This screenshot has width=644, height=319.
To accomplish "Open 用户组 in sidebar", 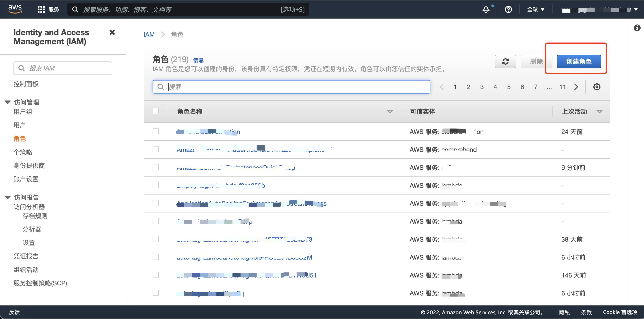I will [23, 112].
